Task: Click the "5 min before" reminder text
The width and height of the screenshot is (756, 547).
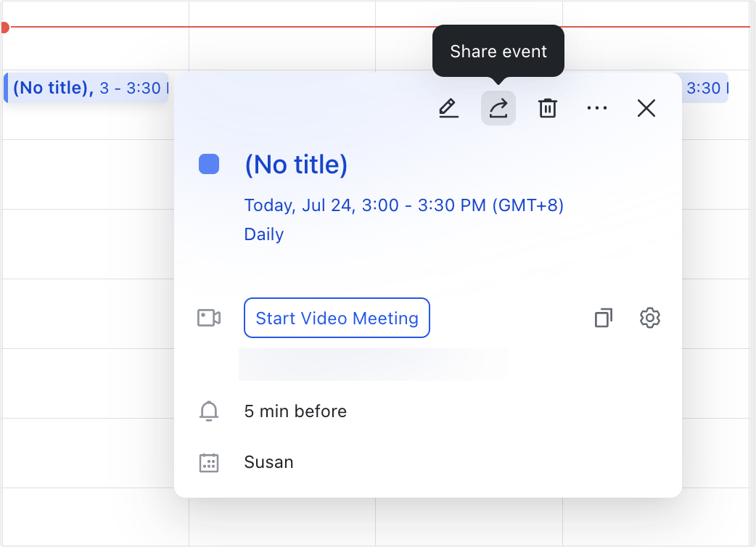Action: (x=295, y=411)
